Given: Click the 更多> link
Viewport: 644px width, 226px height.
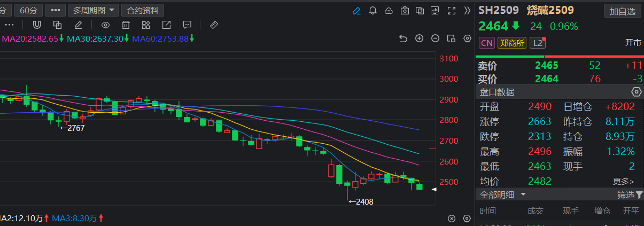Looking at the screenshot, I should click(623, 182).
